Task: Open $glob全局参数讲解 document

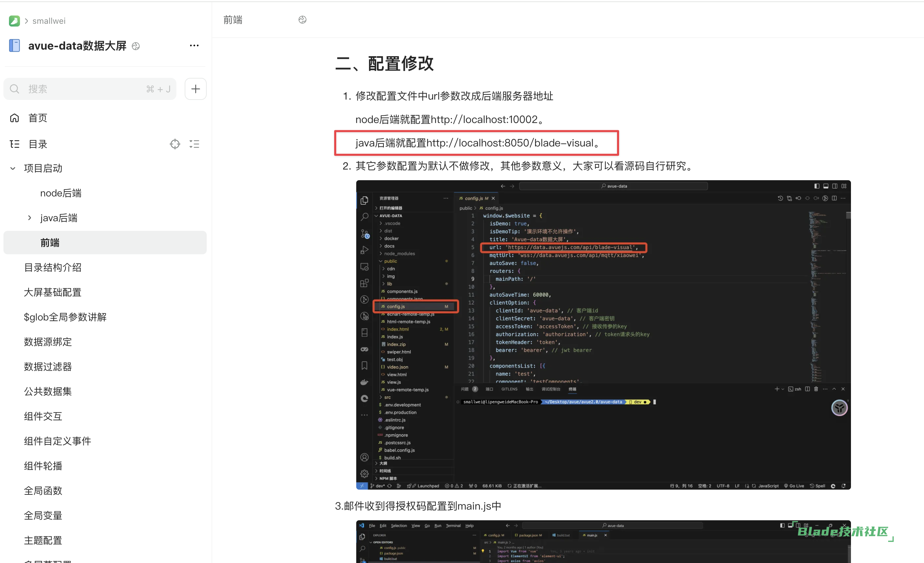Action: tap(65, 317)
